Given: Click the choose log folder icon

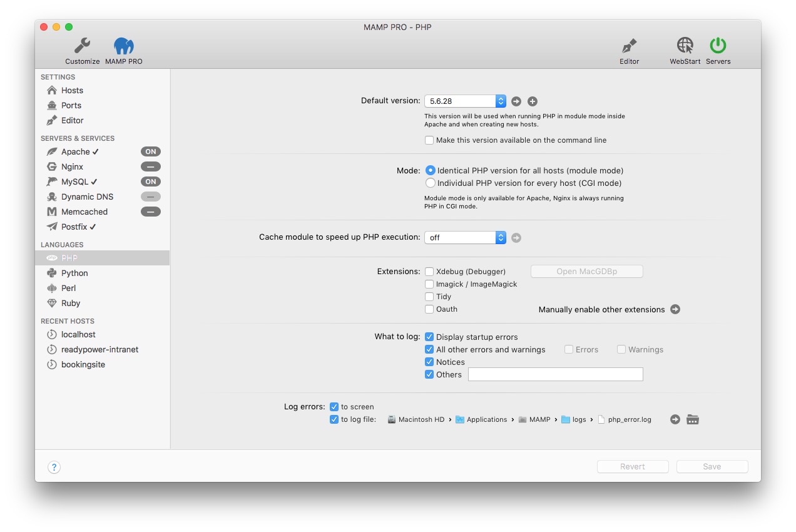Looking at the screenshot, I should coord(693,419).
